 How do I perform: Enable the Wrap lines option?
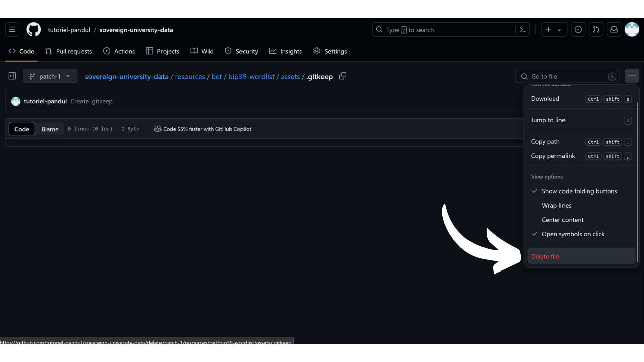click(556, 205)
